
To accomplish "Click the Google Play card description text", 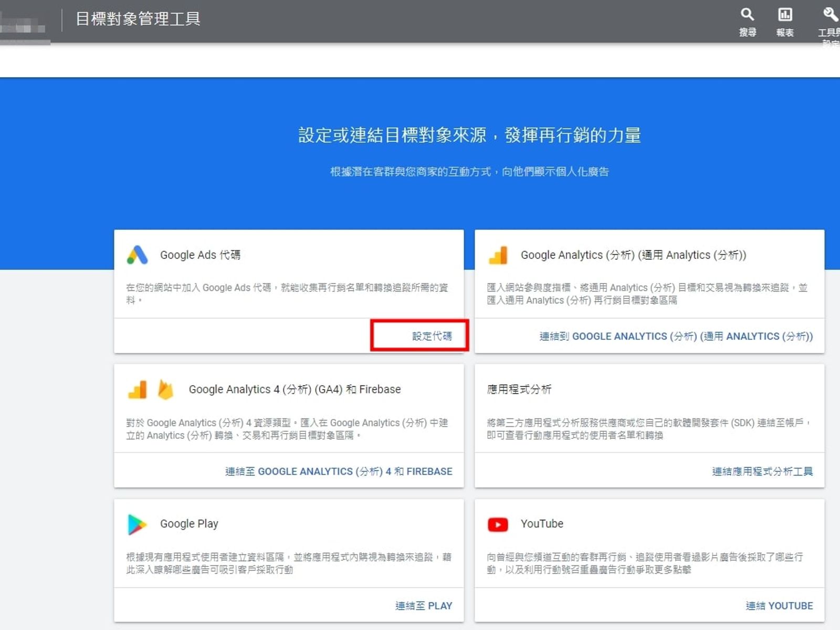I will (289, 563).
